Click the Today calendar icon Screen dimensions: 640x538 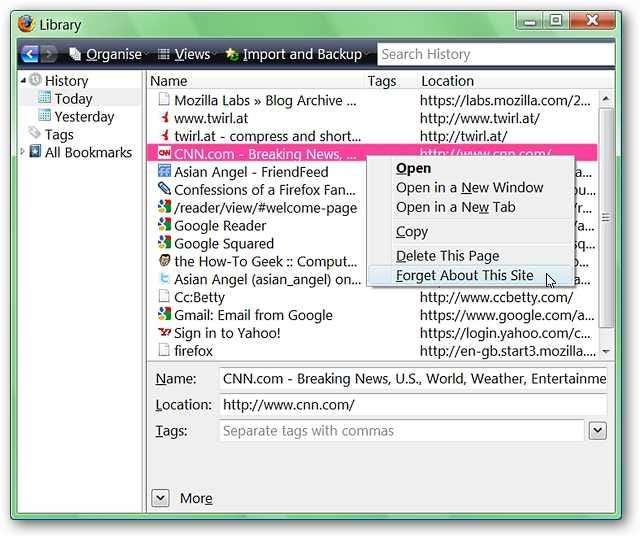pyautogui.click(x=44, y=98)
